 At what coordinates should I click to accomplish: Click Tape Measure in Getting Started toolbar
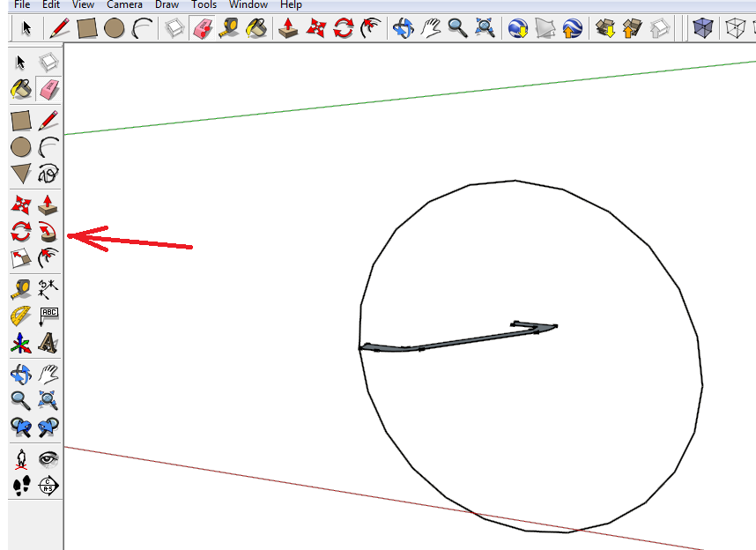(x=229, y=28)
